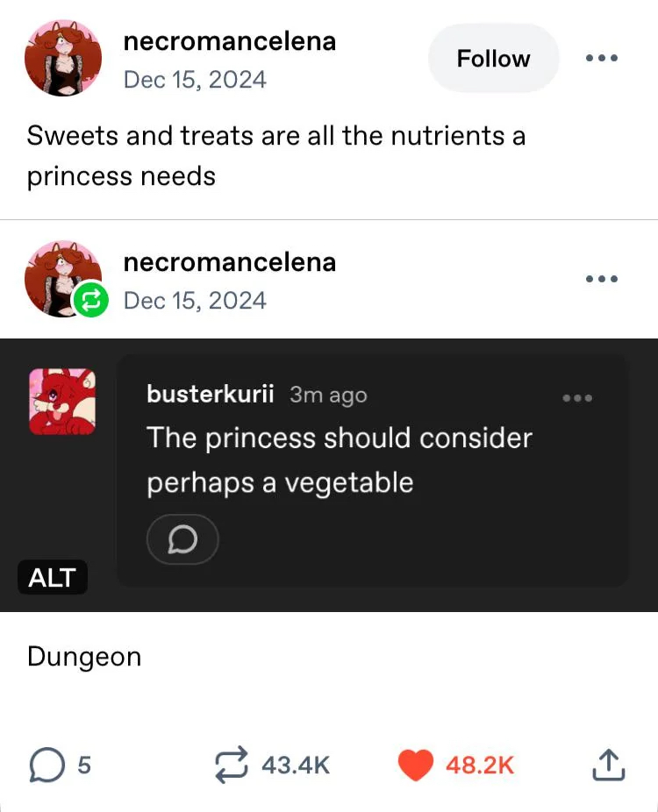Click the green reblog badge on the avatar
This screenshot has width=658, height=812.
tap(90, 300)
